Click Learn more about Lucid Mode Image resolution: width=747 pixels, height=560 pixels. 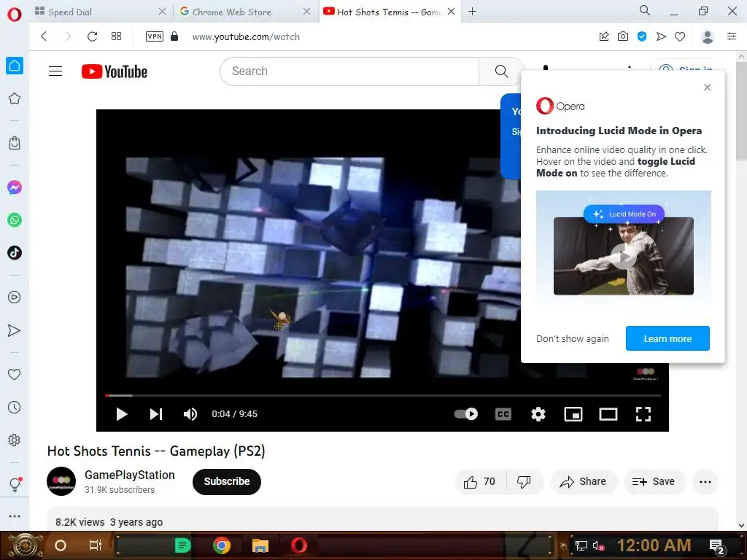tap(667, 338)
